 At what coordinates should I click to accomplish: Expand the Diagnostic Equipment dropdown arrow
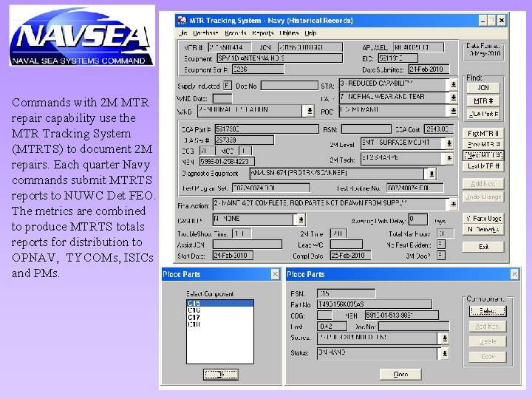click(x=432, y=174)
